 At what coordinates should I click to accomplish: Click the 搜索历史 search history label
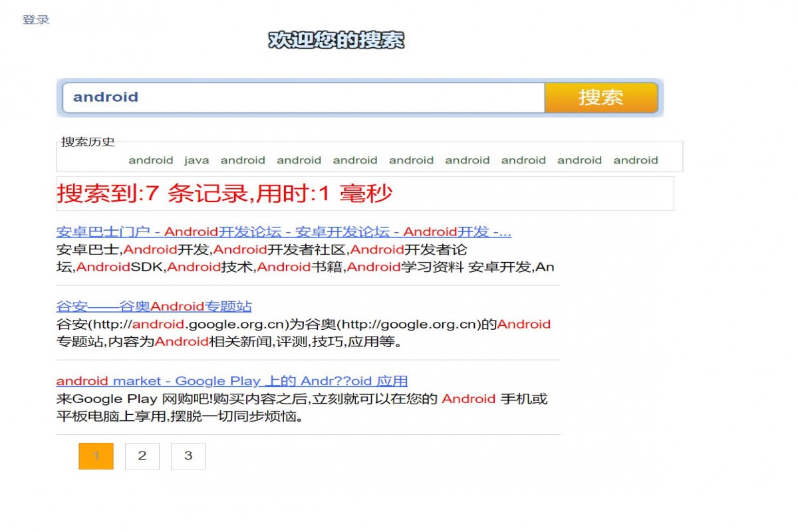tap(87, 142)
